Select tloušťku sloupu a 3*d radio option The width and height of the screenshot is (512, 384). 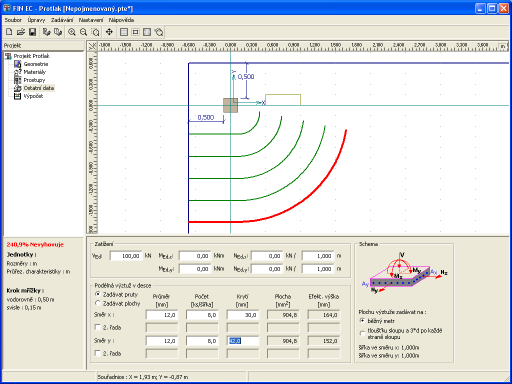(x=362, y=333)
